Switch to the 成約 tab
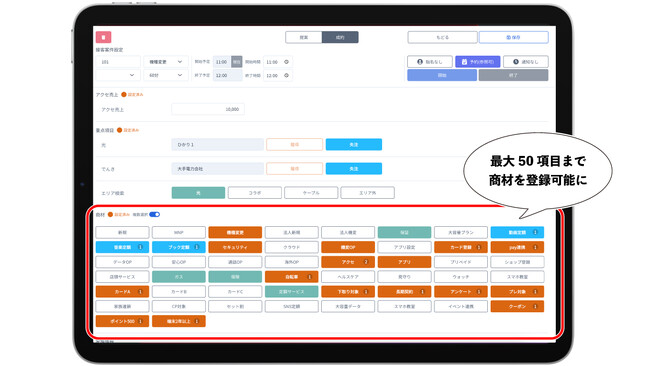This screenshot has height=366, width=650. pyautogui.click(x=340, y=37)
